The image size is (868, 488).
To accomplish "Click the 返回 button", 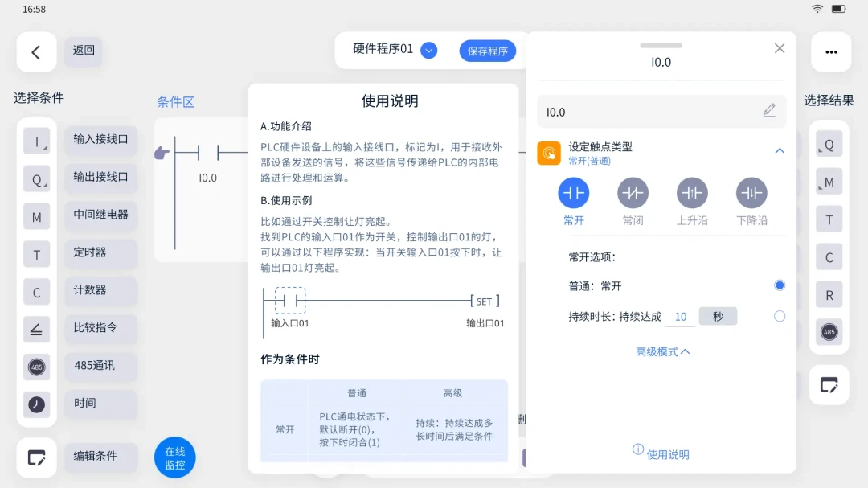I will point(84,51).
